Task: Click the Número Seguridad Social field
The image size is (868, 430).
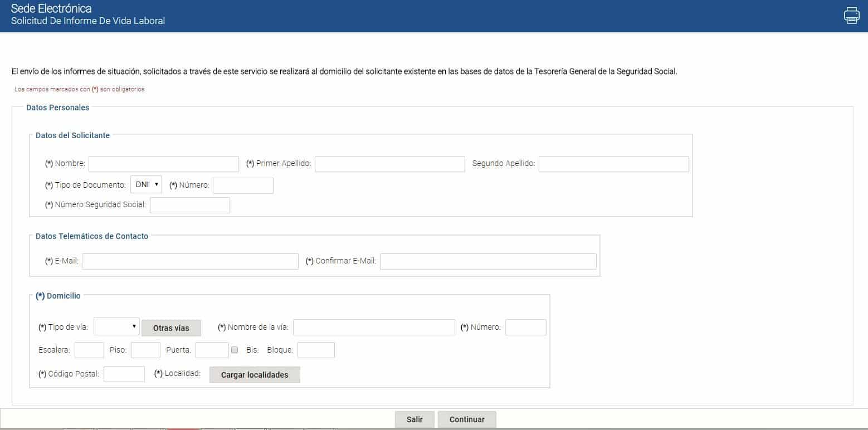Action: coord(189,205)
